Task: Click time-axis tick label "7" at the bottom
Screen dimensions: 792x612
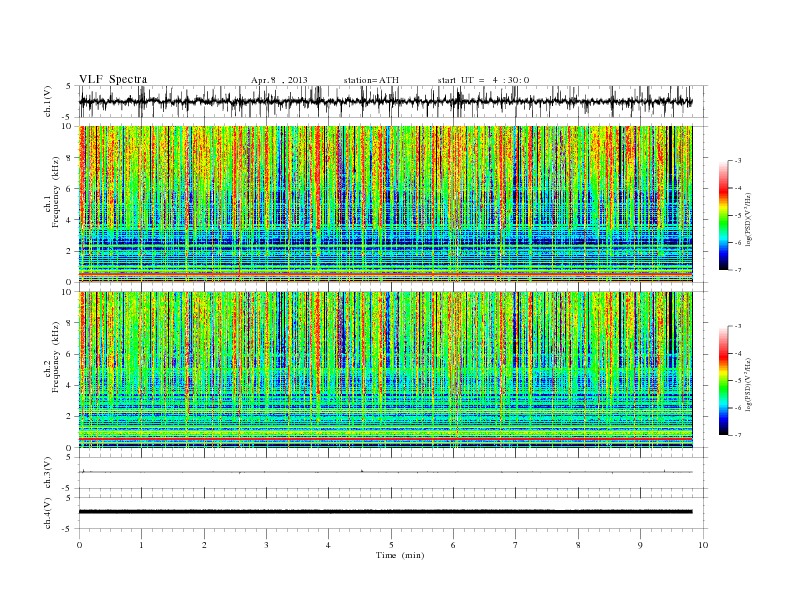Action: [516, 545]
